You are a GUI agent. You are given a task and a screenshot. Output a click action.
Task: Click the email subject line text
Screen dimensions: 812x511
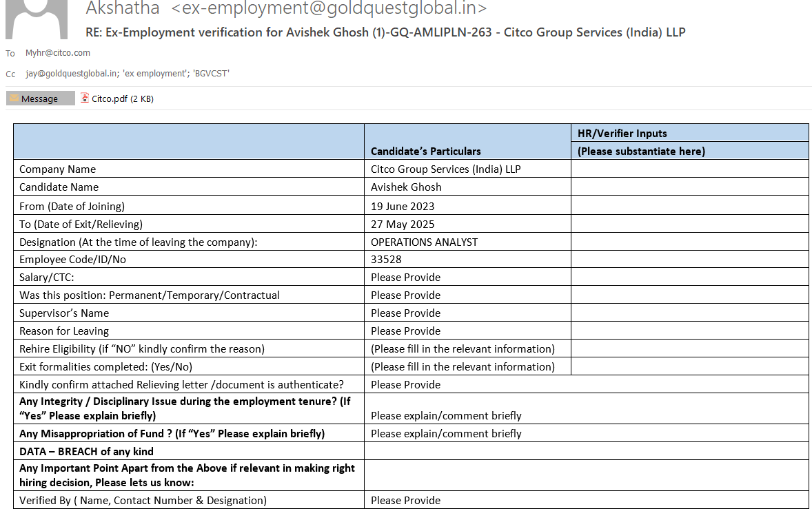pos(385,32)
